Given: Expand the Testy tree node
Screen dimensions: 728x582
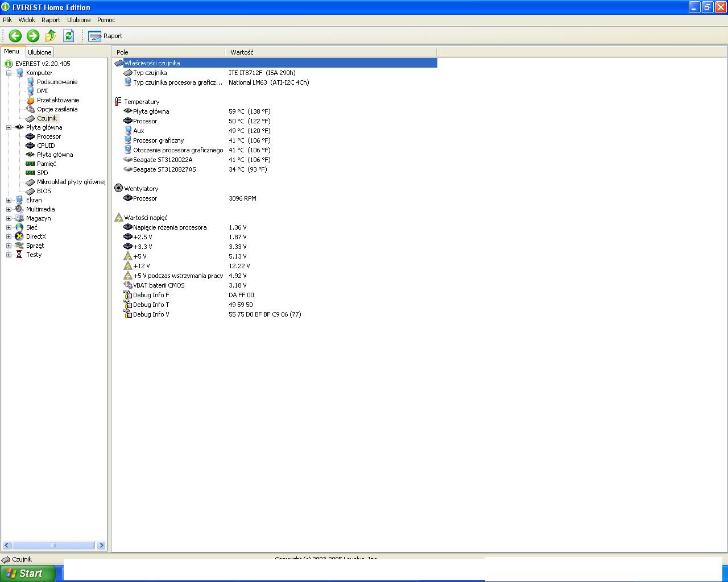Looking at the screenshot, I should click(x=9, y=255).
